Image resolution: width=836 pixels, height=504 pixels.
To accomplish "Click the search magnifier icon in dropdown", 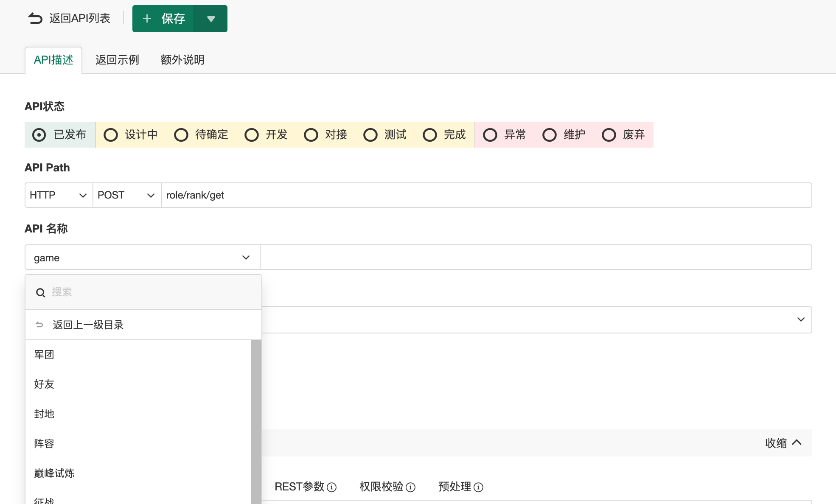I will [40, 293].
